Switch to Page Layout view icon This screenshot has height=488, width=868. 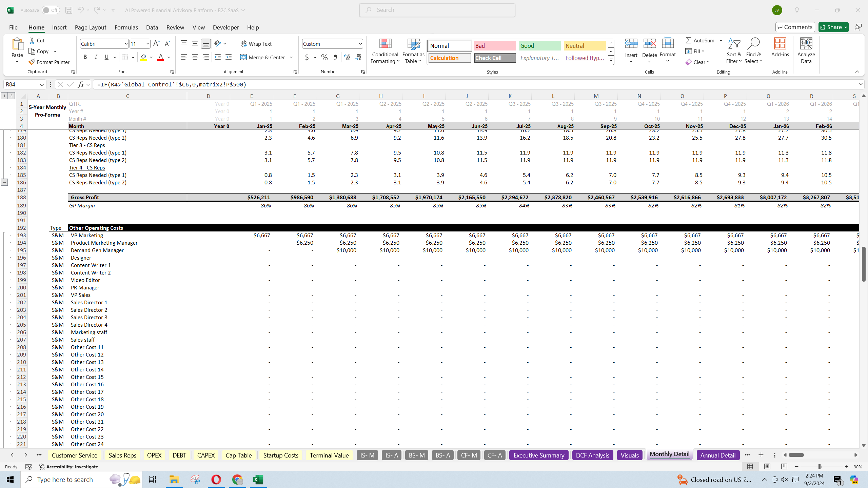coord(767,467)
